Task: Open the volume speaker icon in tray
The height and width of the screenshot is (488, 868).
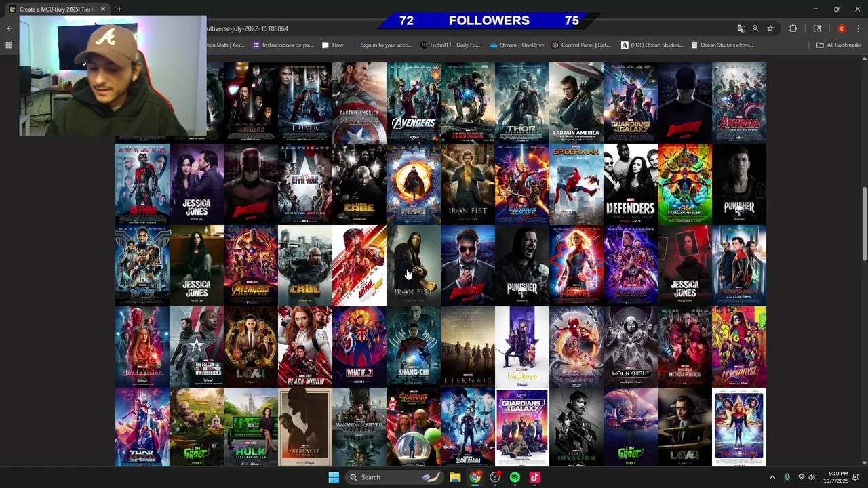Action: [812, 477]
